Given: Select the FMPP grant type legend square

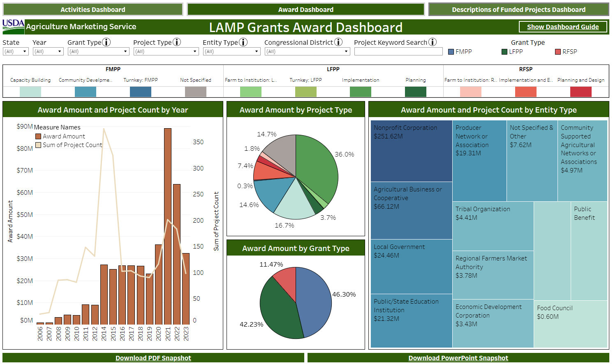Looking at the screenshot, I should [x=451, y=52].
